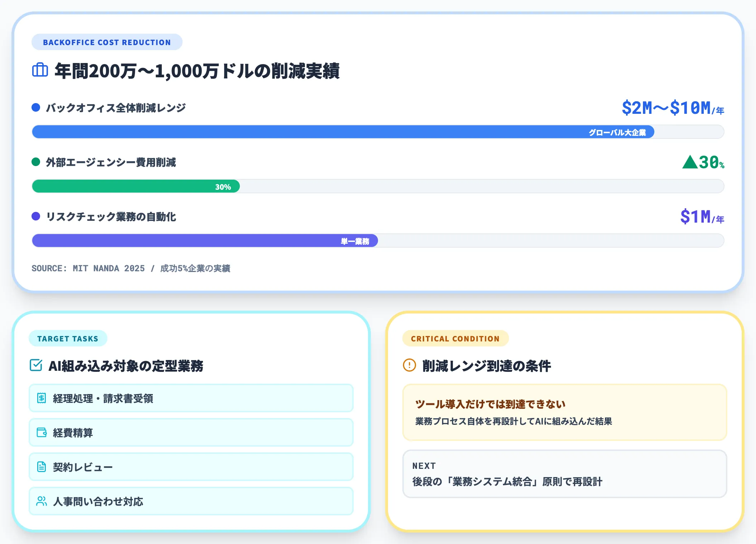Click the TARGET TASKS badge
The width and height of the screenshot is (756, 544).
pos(68,339)
